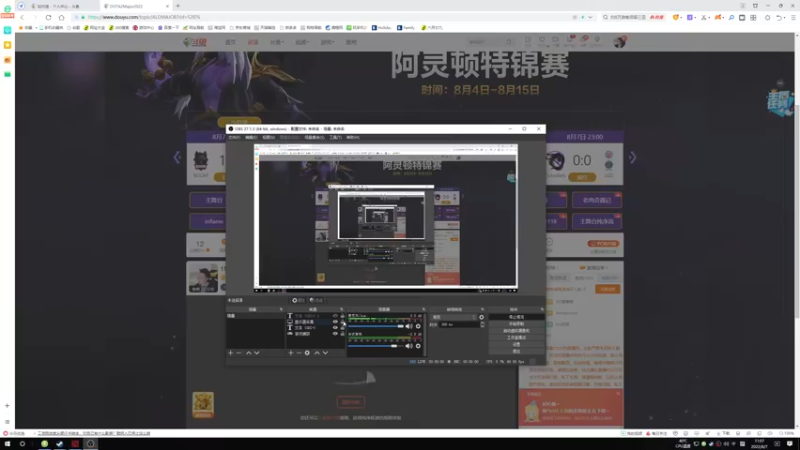This screenshot has height=450, width=800.
Task: Open source properties gear under sources list
Action: [x=307, y=353]
